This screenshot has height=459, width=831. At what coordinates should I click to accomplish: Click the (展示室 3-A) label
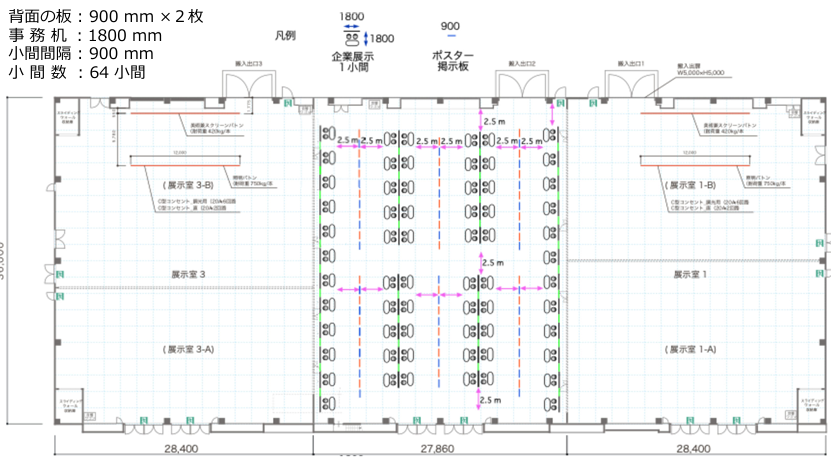[187, 349]
